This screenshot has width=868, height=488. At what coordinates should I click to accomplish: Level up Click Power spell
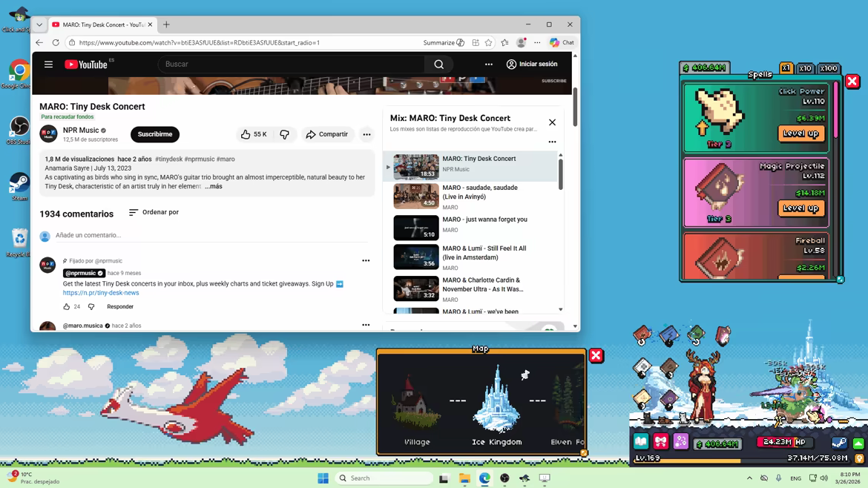801,133
